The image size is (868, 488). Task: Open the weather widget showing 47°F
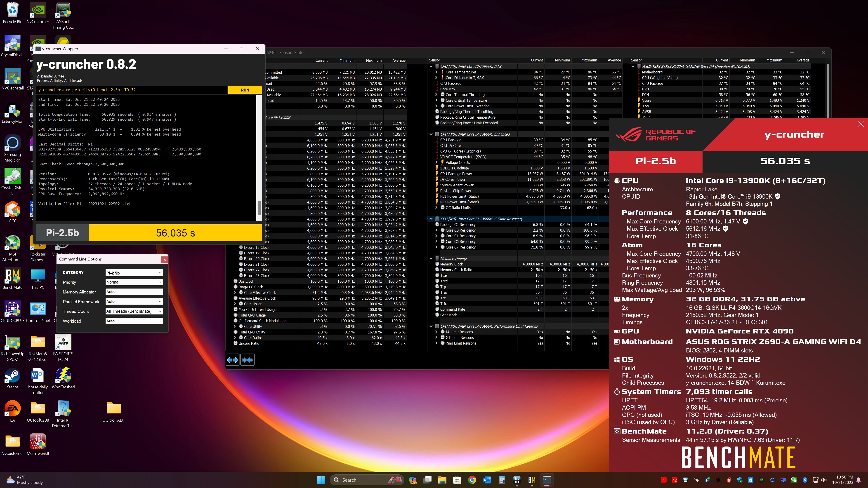(x=25, y=480)
